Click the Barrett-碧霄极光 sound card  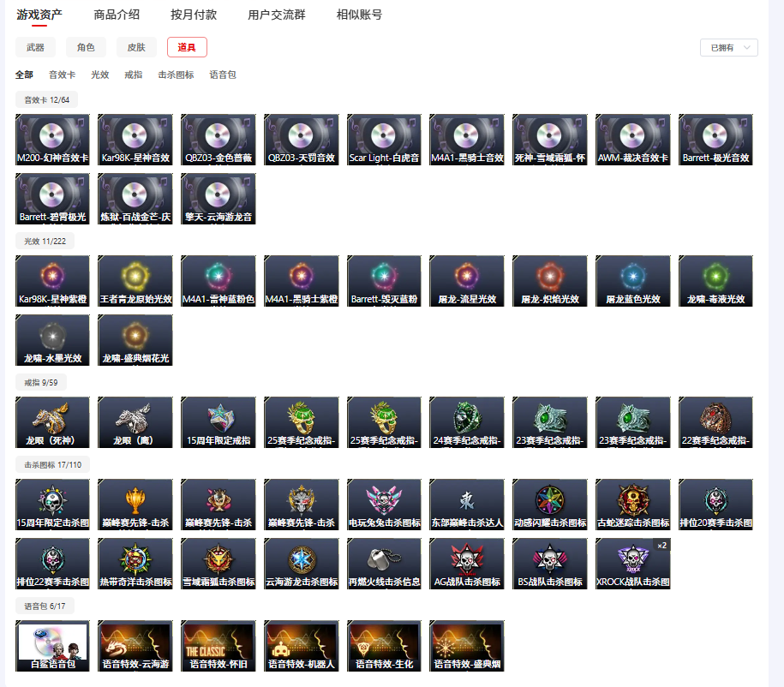point(52,199)
